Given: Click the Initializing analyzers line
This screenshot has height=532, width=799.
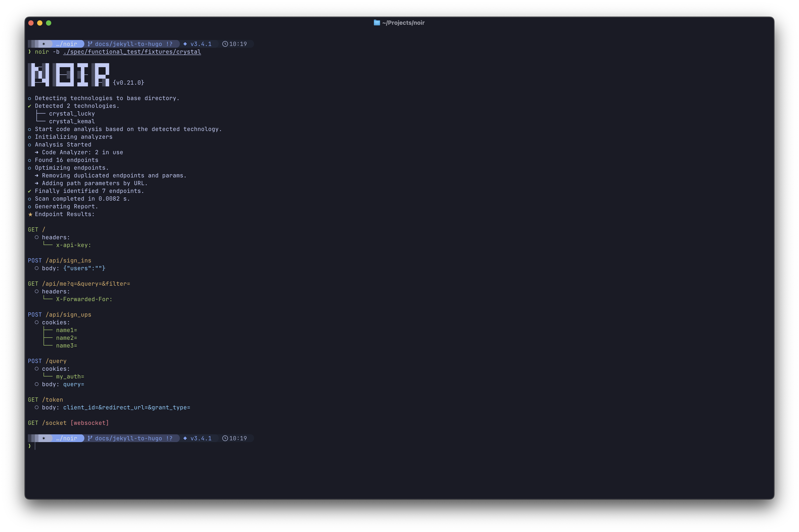Looking at the screenshot, I should pyautogui.click(x=74, y=137).
